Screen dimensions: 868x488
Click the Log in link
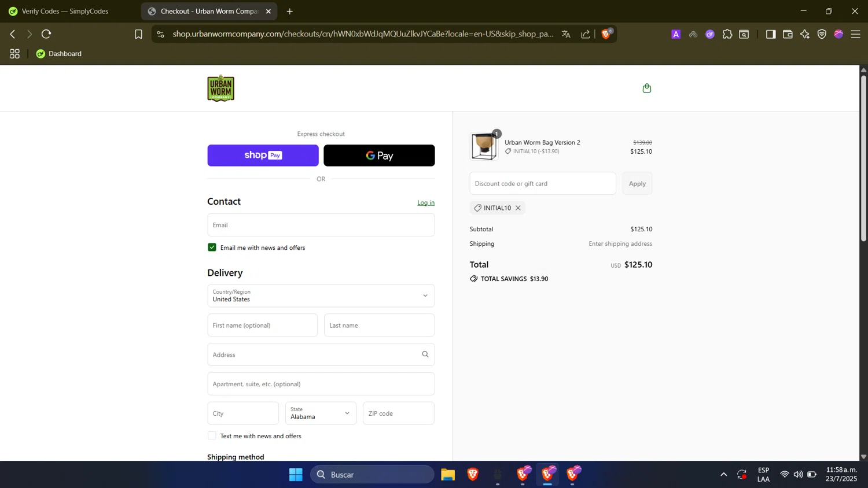(426, 203)
